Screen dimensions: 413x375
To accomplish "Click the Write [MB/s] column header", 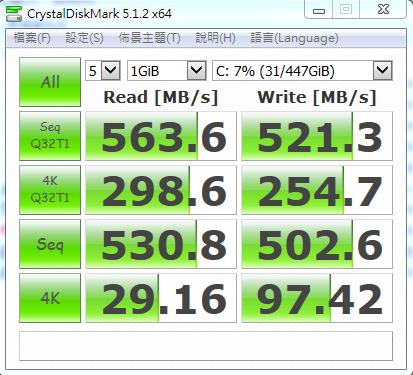I will (x=317, y=97).
